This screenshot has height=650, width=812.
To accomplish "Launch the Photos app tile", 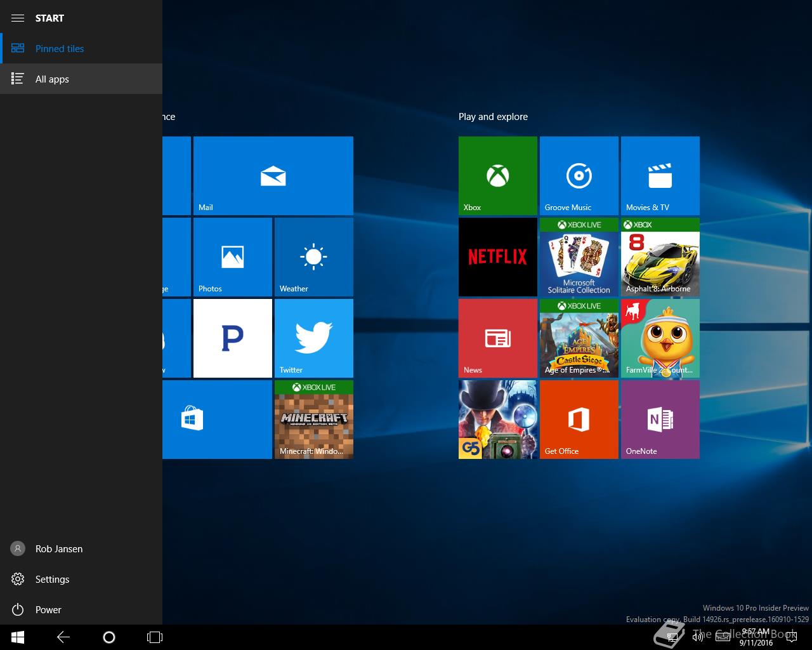I will 233,257.
